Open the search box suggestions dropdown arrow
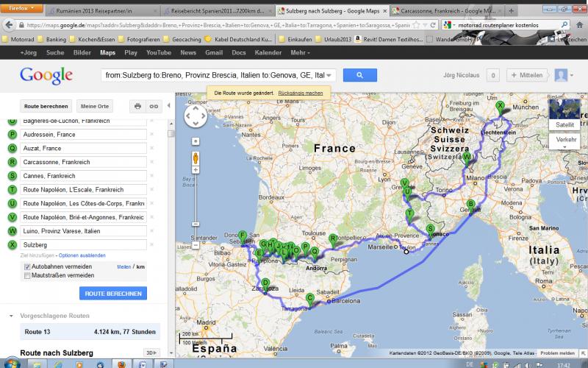Viewport: 588px width, 368px height. [x=329, y=76]
